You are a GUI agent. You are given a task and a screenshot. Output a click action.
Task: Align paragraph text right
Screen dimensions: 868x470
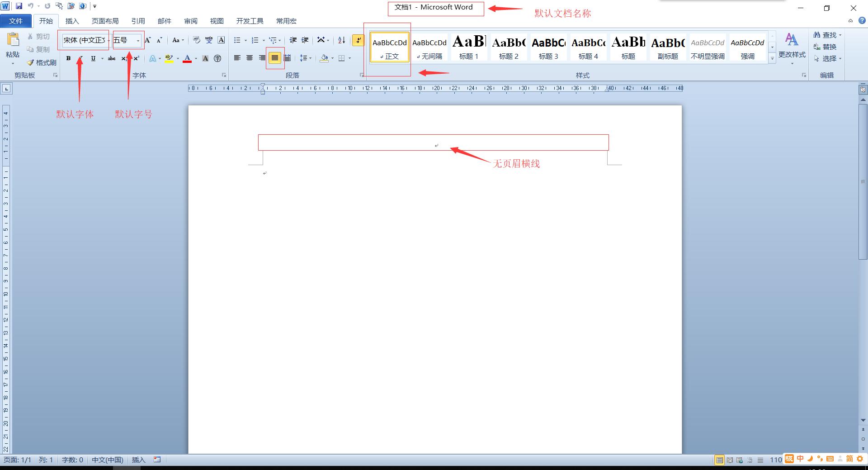(x=262, y=58)
